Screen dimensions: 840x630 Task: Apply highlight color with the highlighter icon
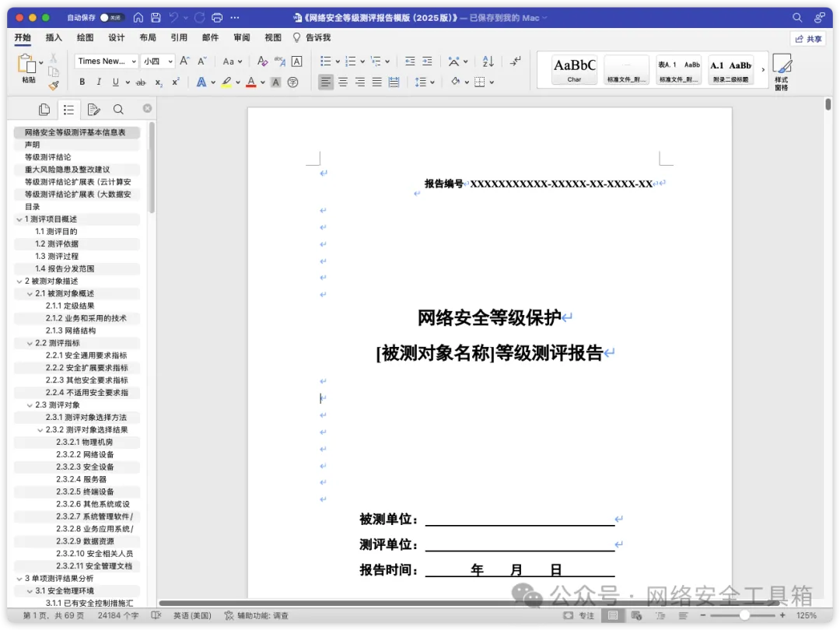pos(226,81)
